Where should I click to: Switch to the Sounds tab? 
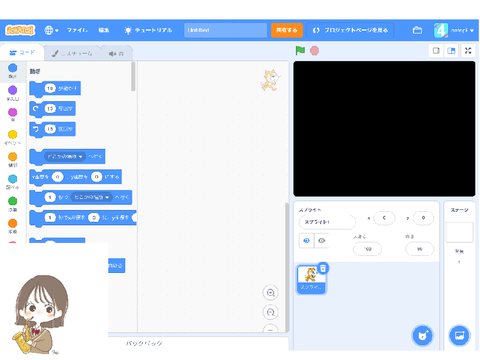[117, 53]
